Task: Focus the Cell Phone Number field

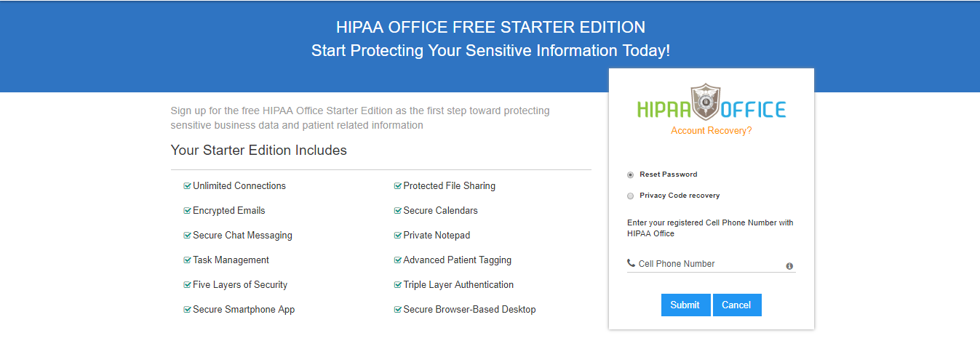Action: pos(709,264)
